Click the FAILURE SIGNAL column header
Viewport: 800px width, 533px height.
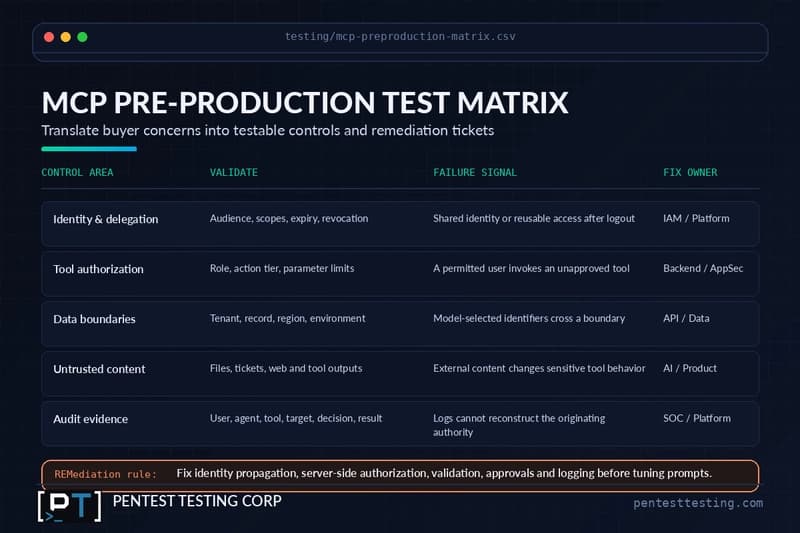pyautogui.click(x=474, y=172)
